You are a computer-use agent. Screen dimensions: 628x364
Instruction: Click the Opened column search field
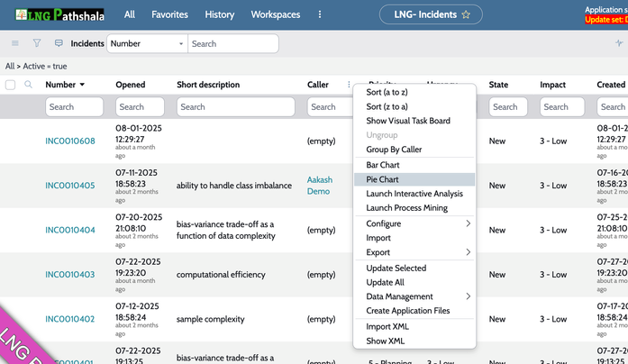click(140, 107)
